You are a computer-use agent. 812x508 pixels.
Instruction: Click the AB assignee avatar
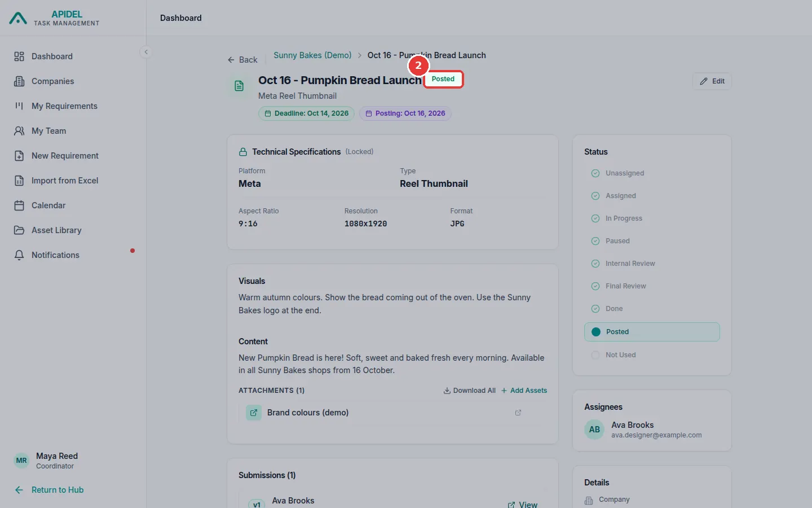click(x=594, y=430)
